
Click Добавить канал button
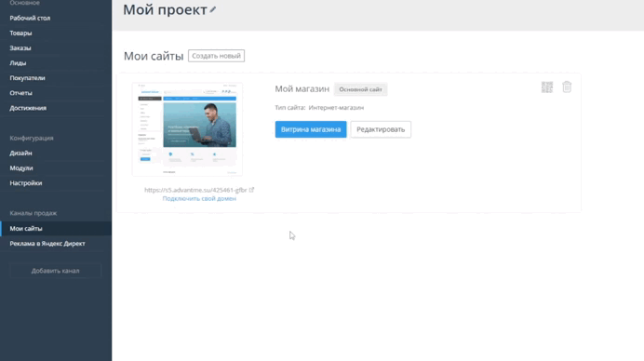pos(56,271)
